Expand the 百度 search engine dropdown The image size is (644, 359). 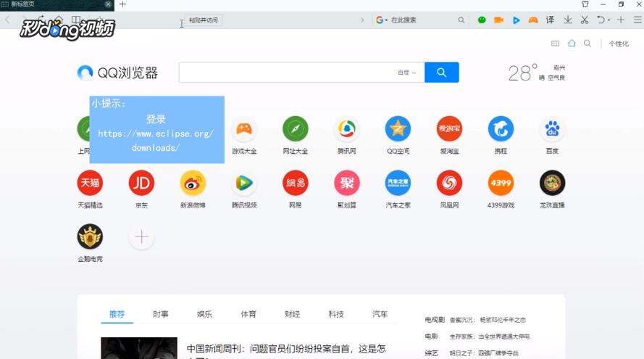click(x=406, y=73)
